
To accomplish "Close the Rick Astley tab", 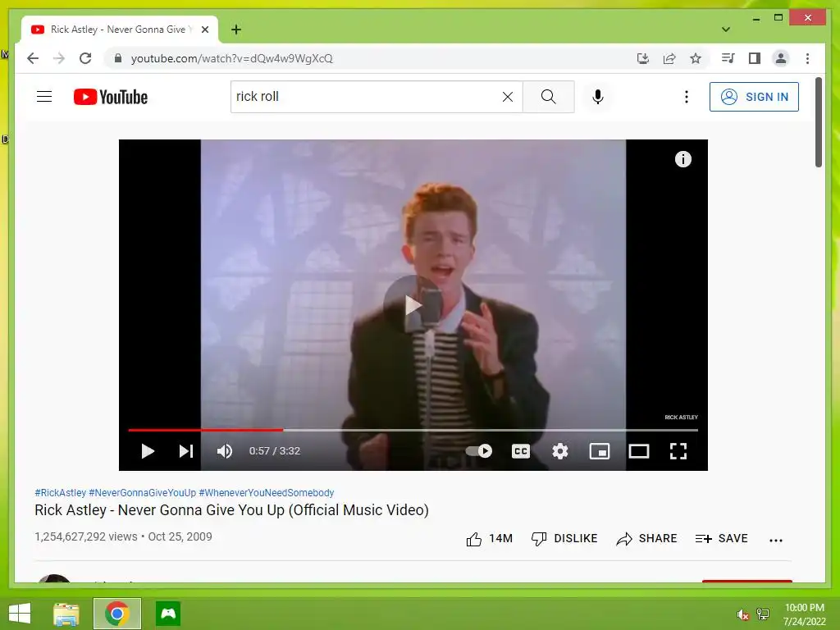I will click(x=204, y=30).
